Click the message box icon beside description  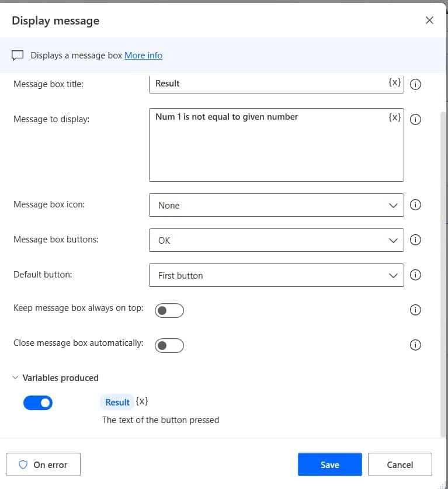tap(18, 56)
